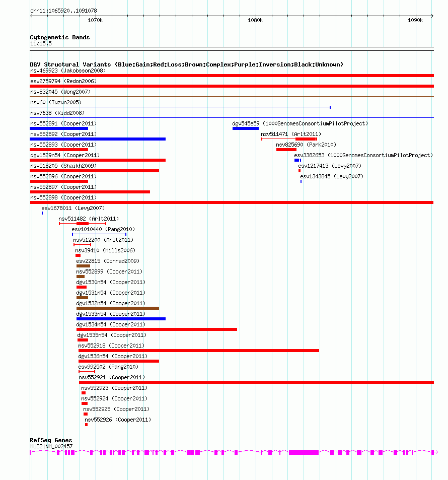448x480 pixels.
Task: Open nsv7638 (Kidd2008) variant entry
Action: [57, 113]
